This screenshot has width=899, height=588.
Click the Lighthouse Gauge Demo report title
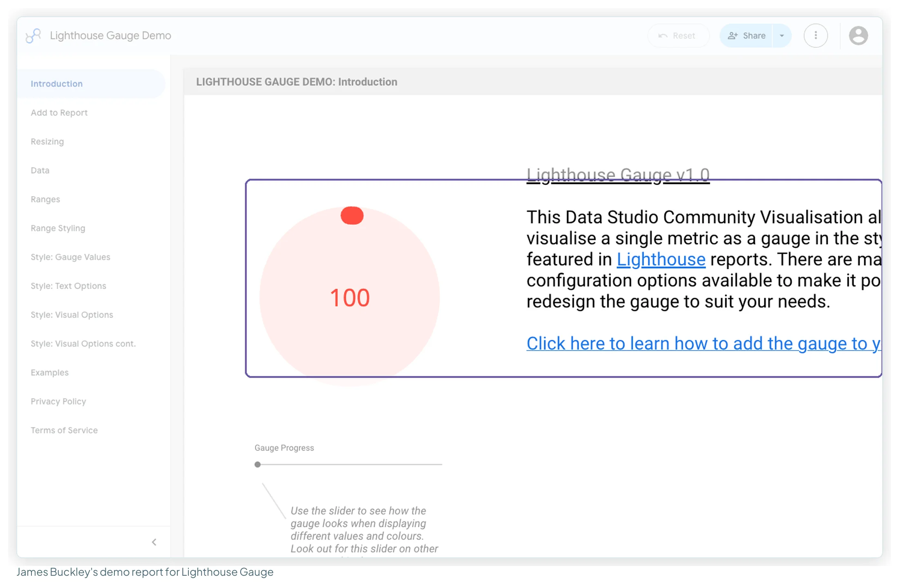pyautogui.click(x=110, y=36)
